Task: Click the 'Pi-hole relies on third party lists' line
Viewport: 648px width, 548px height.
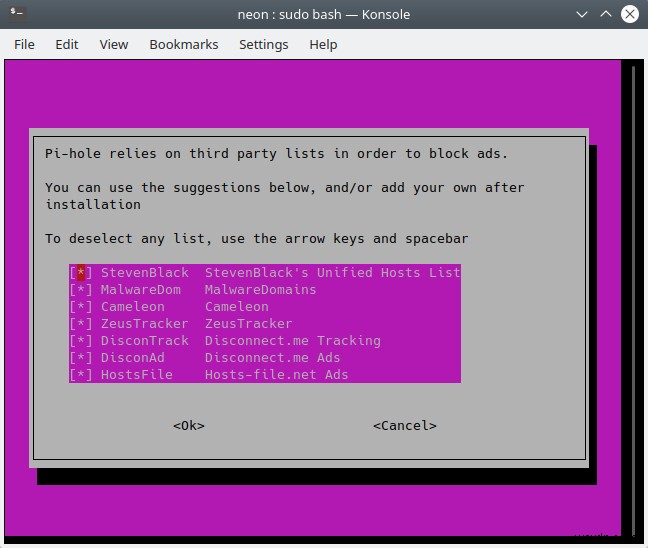Action: coord(276,154)
